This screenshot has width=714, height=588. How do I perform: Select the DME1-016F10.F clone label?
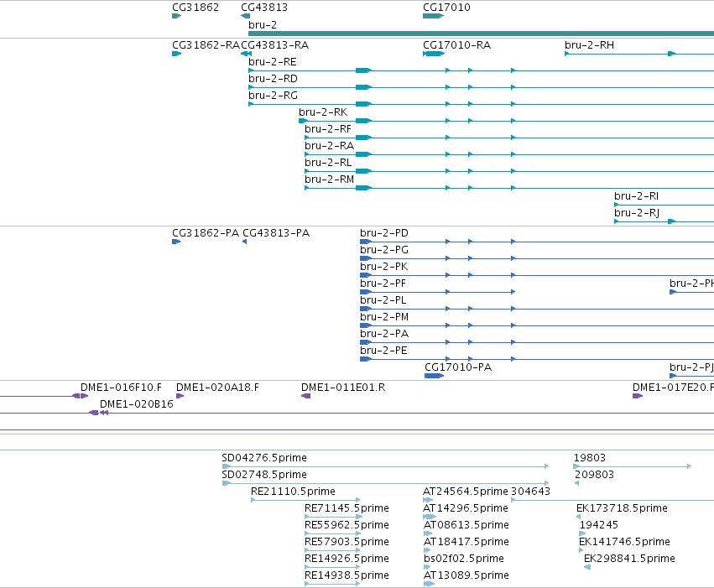121,388
